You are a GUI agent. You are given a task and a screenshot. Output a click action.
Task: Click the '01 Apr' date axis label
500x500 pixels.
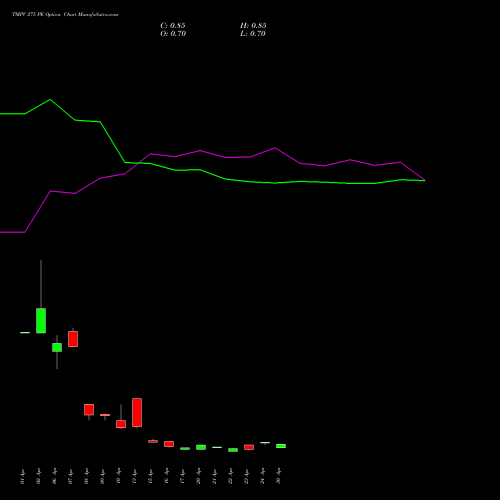[x=22, y=476]
